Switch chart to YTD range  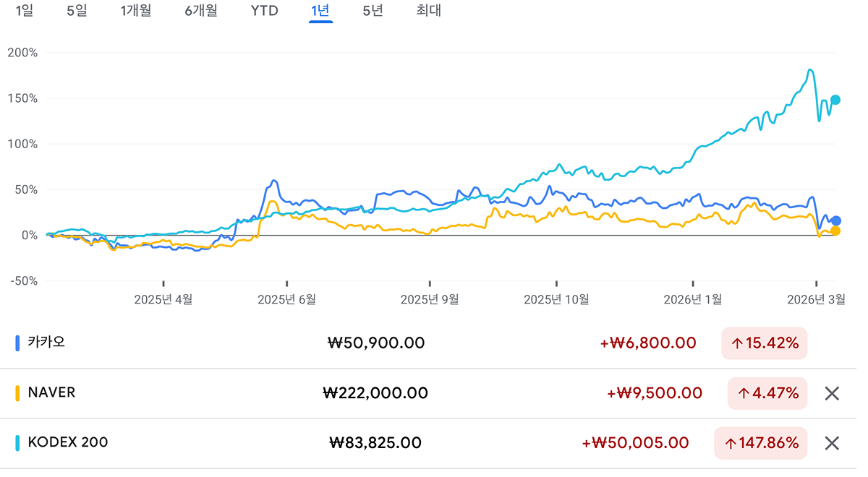(x=264, y=11)
